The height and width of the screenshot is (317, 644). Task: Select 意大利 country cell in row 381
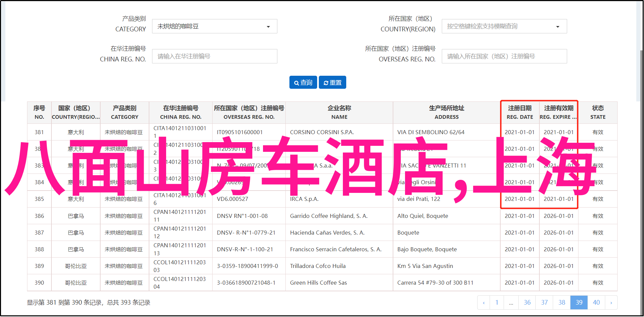tap(76, 132)
